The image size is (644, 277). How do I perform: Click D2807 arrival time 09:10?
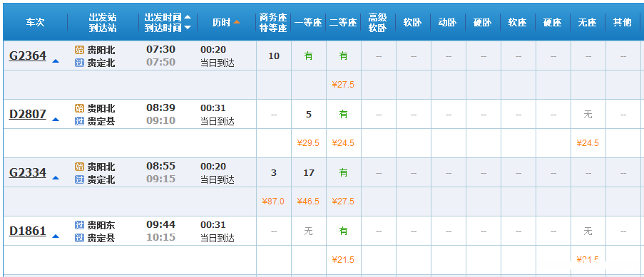[x=161, y=120]
